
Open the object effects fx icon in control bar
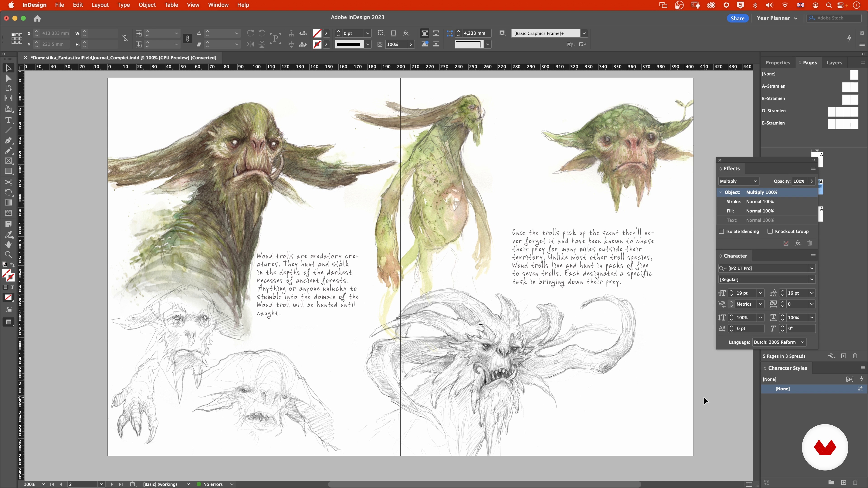click(x=406, y=33)
